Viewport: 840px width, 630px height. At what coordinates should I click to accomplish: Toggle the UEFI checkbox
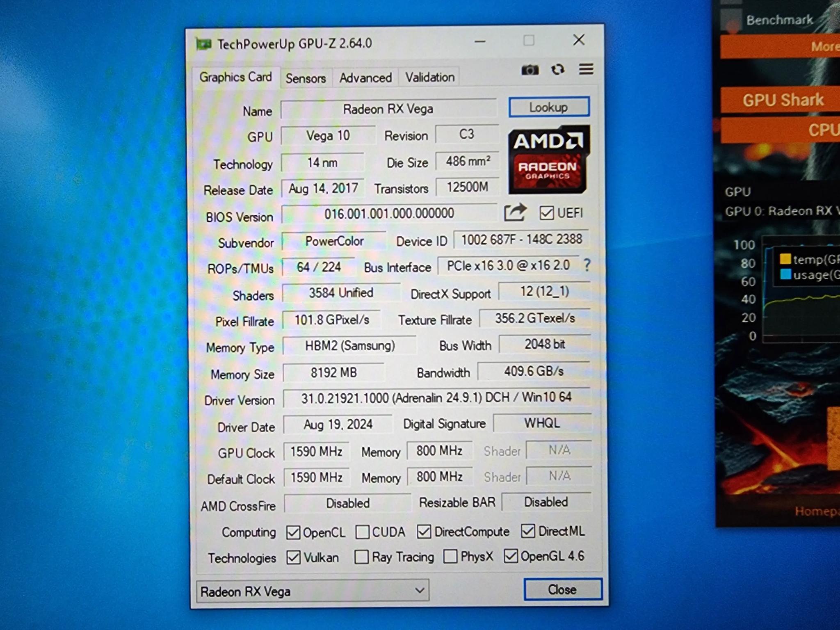point(546,213)
